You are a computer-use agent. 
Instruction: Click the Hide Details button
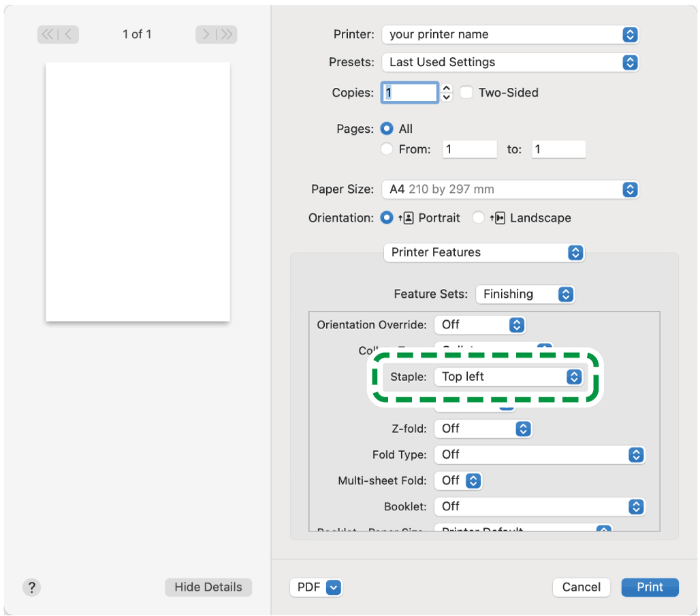[x=208, y=587]
